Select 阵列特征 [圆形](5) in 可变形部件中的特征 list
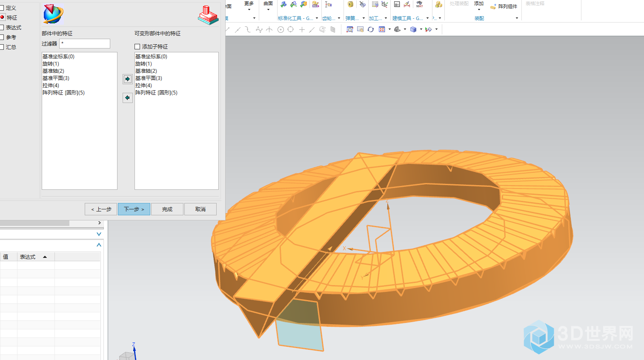644x360 pixels. click(x=156, y=92)
